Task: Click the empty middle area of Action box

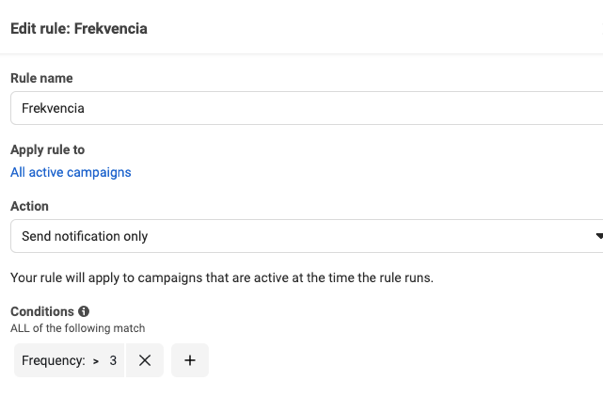Action: point(350,237)
